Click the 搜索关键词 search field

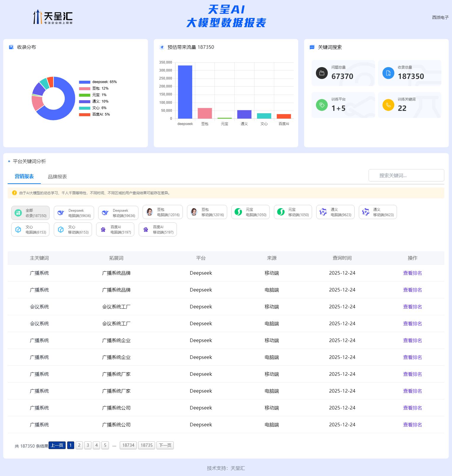(x=406, y=175)
